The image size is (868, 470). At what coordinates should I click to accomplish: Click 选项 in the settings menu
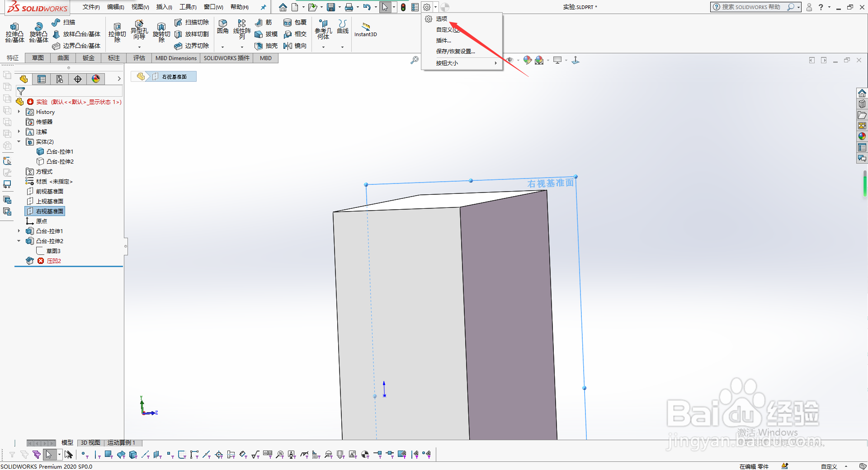pos(442,19)
